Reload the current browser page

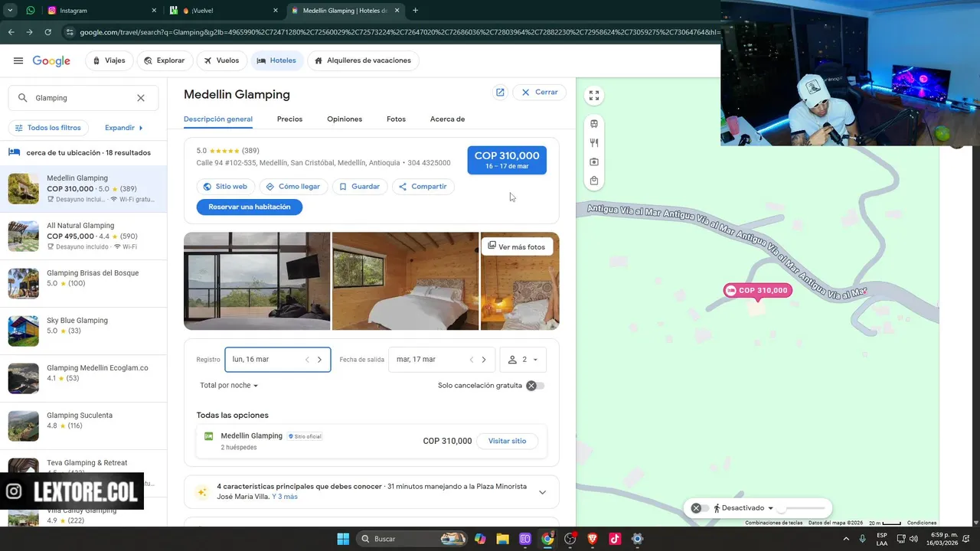pos(47,32)
